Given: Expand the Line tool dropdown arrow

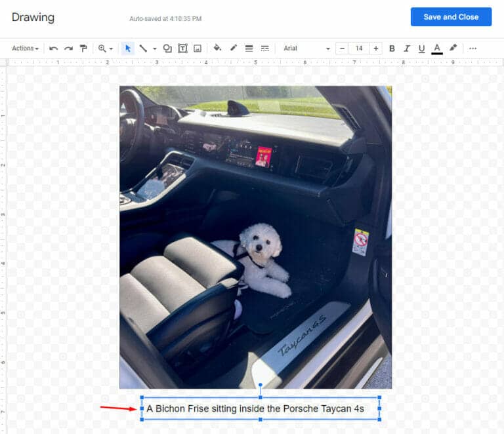Looking at the screenshot, I should click(x=155, y=49).
